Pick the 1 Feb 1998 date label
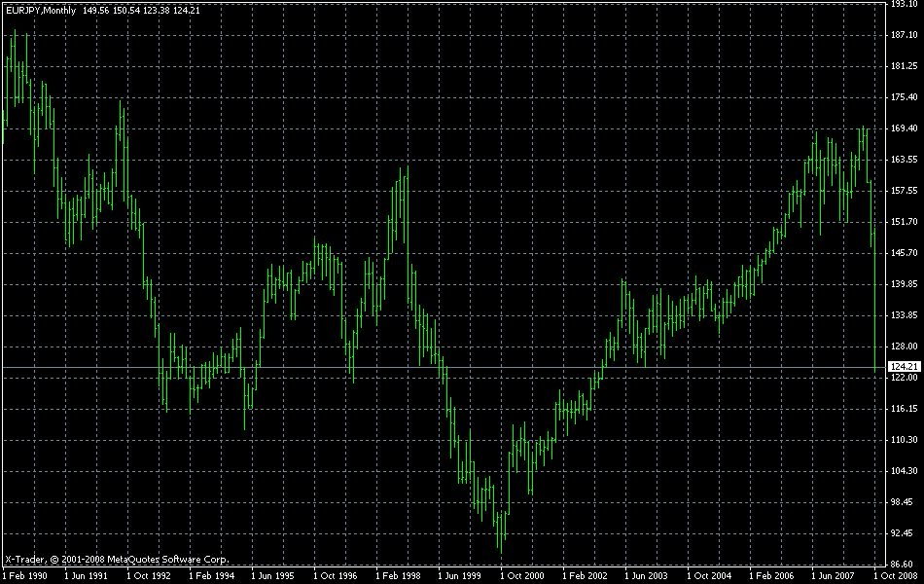This screenshot has width=924, height=584. pos(399,576)
